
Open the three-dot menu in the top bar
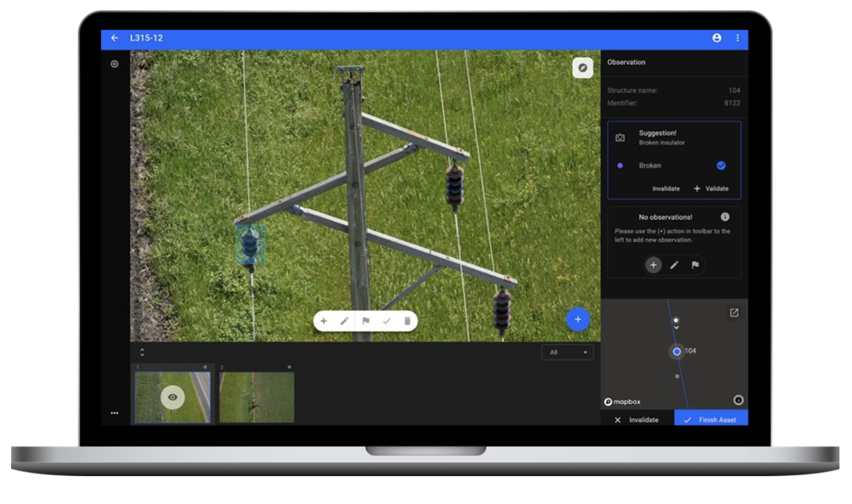point(738,38)
